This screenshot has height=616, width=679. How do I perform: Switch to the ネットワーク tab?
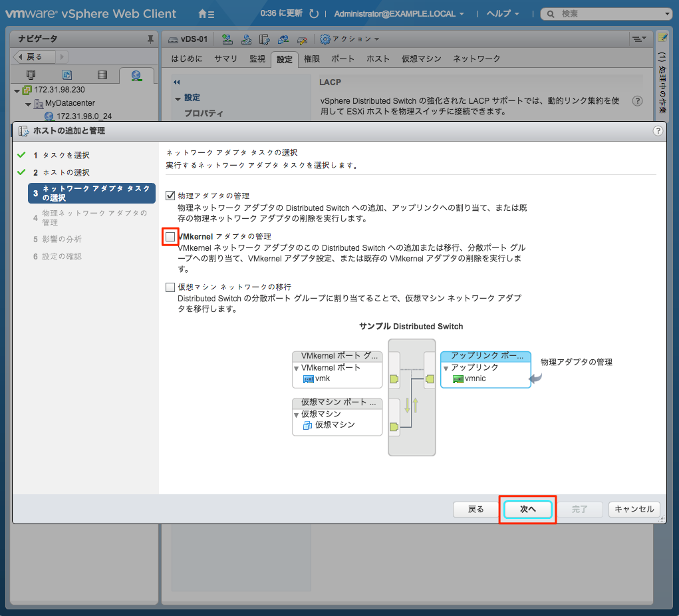tap(476, 59)
